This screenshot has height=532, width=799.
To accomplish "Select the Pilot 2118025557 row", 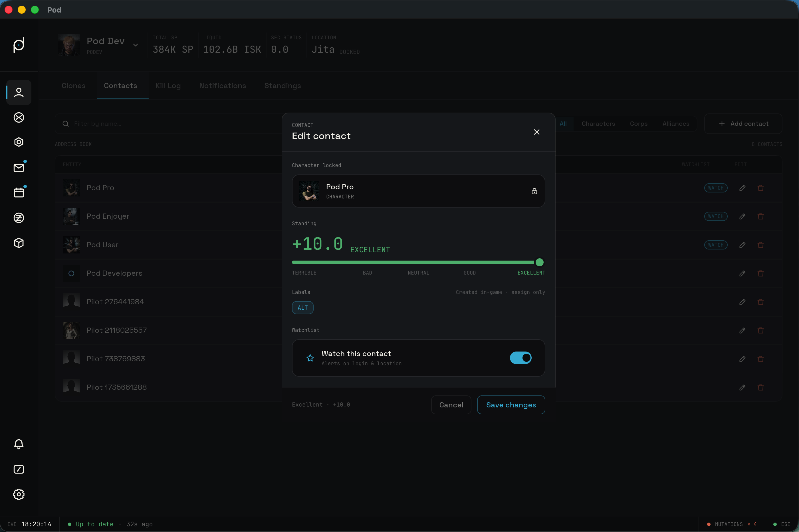I will click(x=418, y=330).
